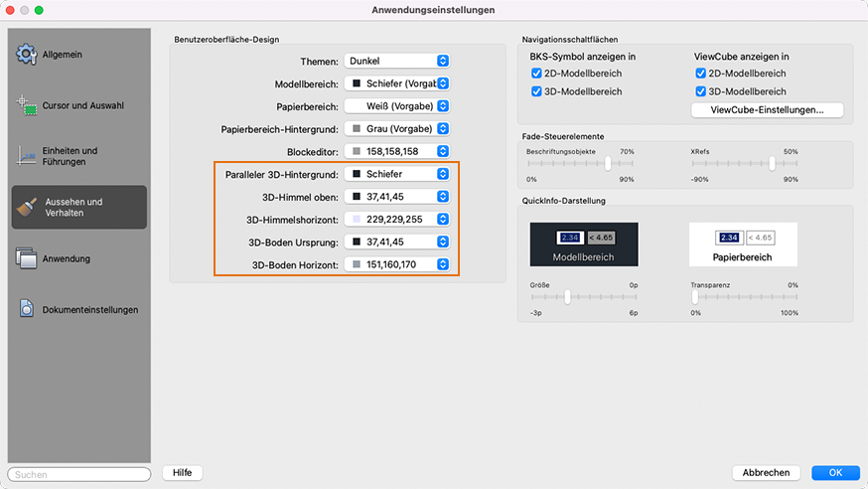Open the Einheiten und Führungen icon
Viewport: 868px width, 489px height.
[27, 155]
